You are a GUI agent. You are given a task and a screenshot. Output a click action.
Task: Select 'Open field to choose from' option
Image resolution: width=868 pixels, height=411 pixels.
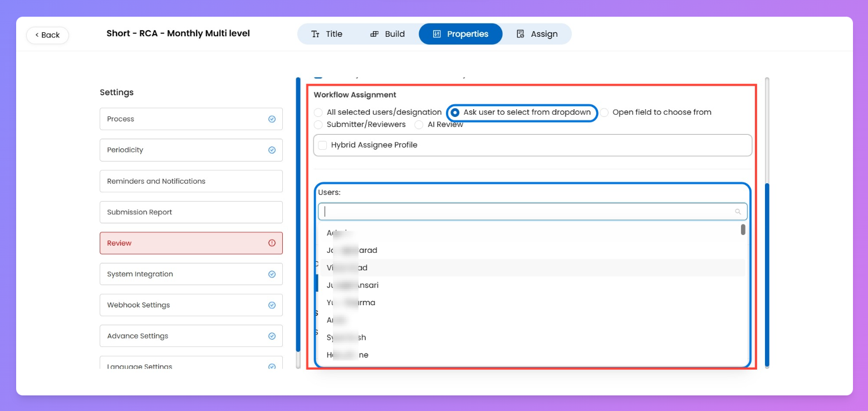(x=604, y=112)
